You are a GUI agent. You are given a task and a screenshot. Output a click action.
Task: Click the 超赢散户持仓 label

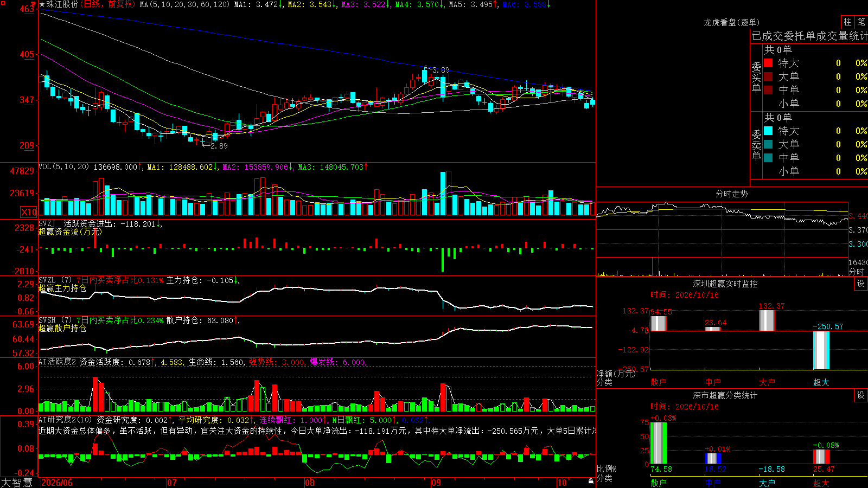62,328
